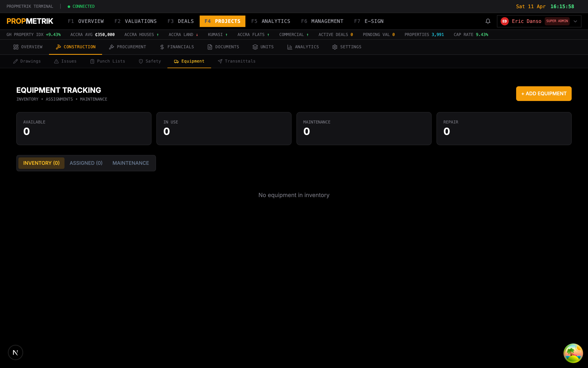Image resolution: width=588 pixels, height=368 pixels.
Task: Click the PROPMETRIK logo
Action: pyautogui.click(x=30, y=21)
